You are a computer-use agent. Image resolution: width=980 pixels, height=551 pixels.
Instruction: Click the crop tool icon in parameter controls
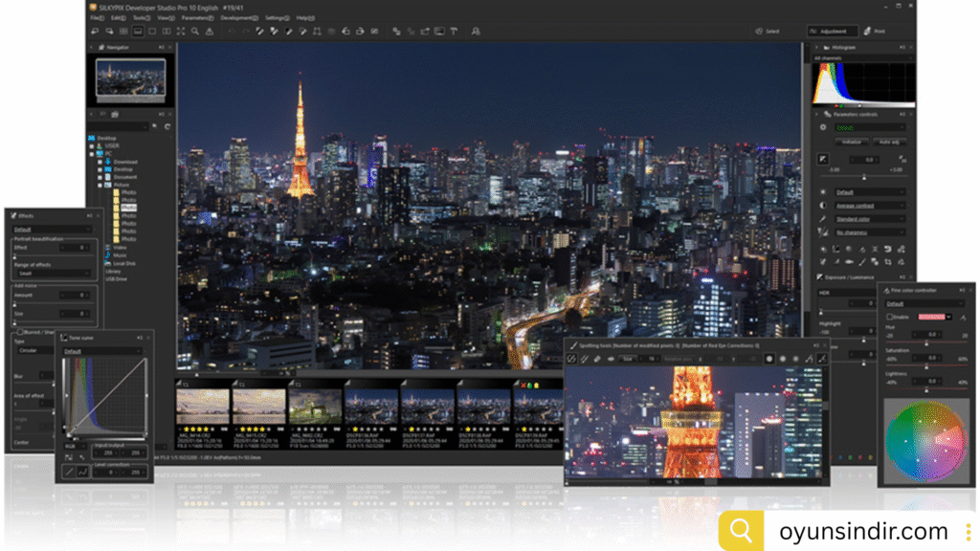[888, 261]
